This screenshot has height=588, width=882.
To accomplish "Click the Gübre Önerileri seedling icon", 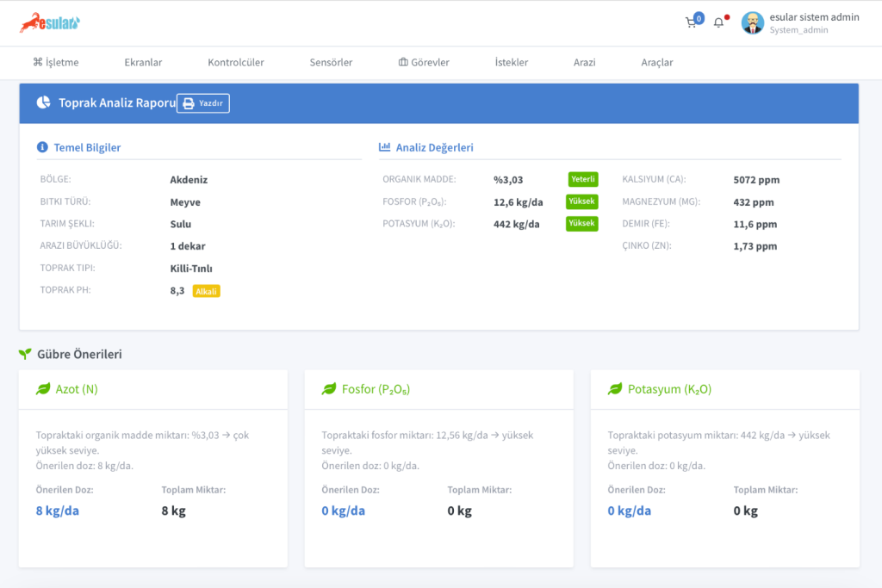I will tap(25, 354).
